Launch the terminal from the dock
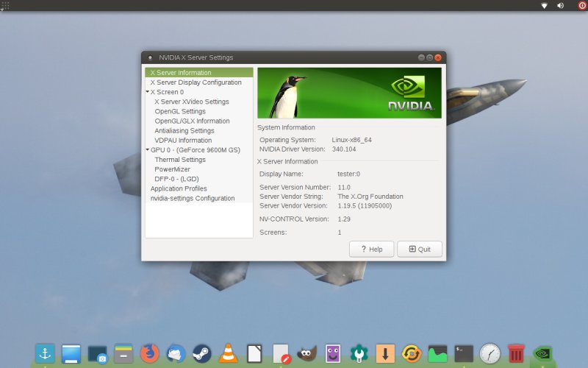The image size is (588, 368). [464, 354]
